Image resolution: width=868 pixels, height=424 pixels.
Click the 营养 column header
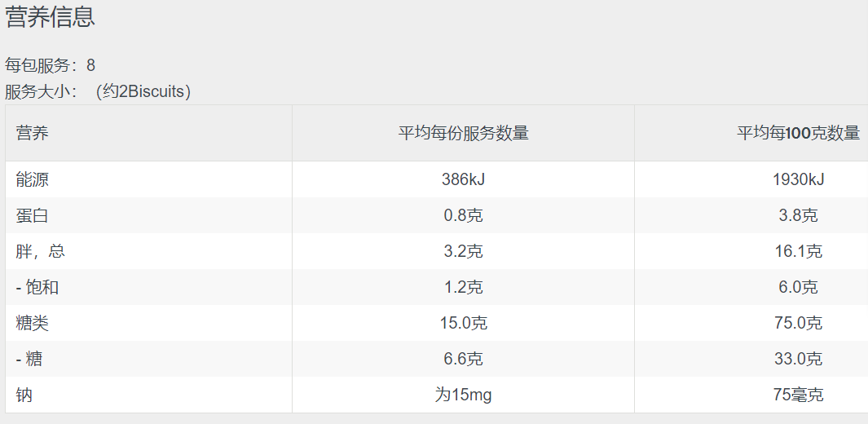click(33, 133)
